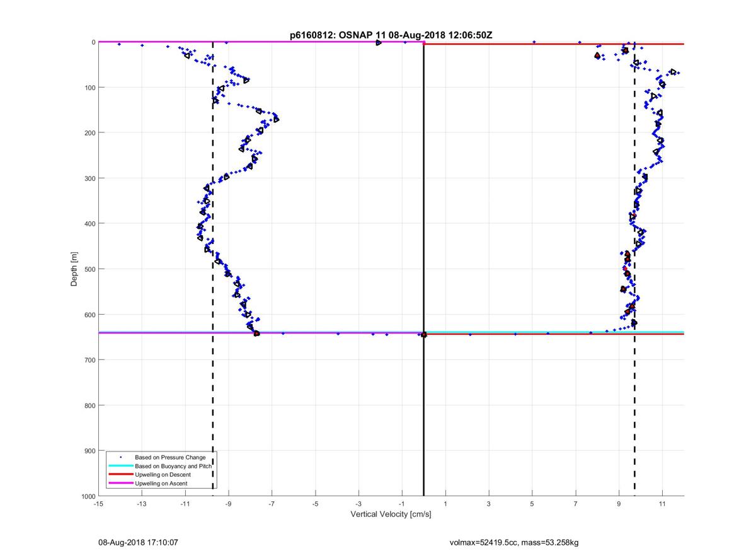Click the x-axis tick label '-13'
Viewport: 756px width, 558px height.
(x=142, y=504)
